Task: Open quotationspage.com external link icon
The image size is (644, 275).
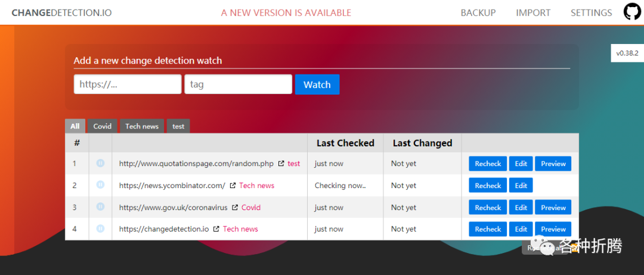Action: pos(281,163)
